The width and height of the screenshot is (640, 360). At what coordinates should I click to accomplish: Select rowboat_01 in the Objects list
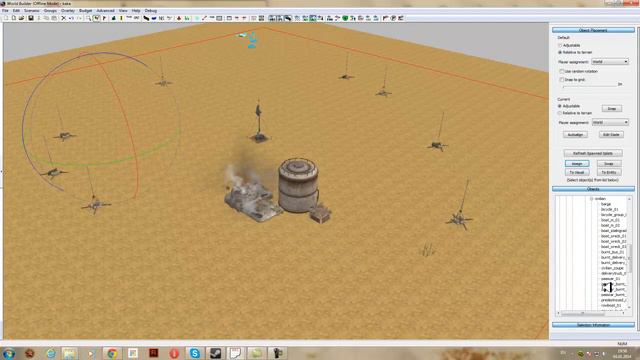click(611, 305)
